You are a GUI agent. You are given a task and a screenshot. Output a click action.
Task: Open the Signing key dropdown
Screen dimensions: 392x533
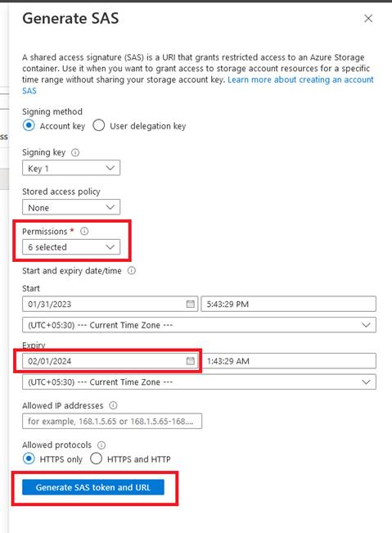click(x=71, y=168)
